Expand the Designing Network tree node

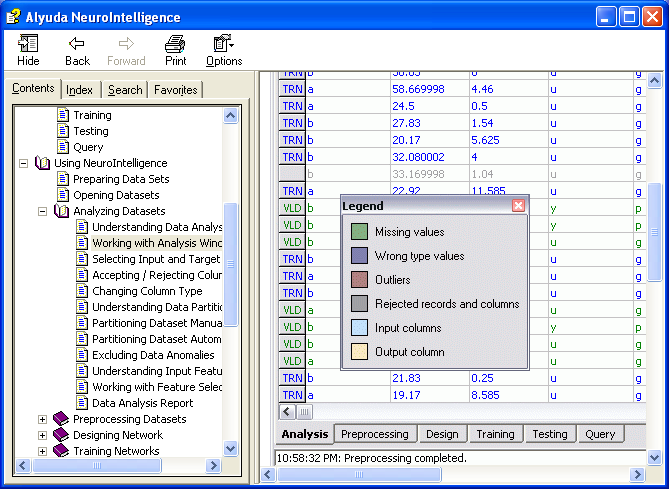click(x=43, y=435)
